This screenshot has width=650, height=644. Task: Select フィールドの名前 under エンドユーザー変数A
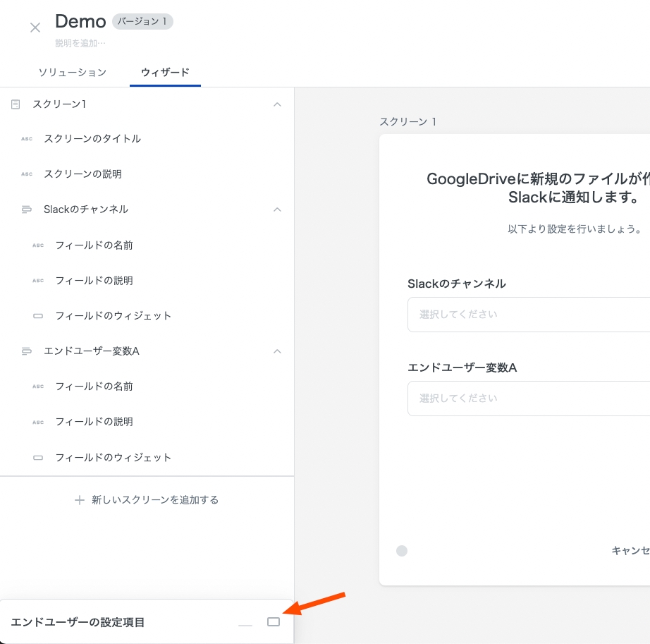94,387
